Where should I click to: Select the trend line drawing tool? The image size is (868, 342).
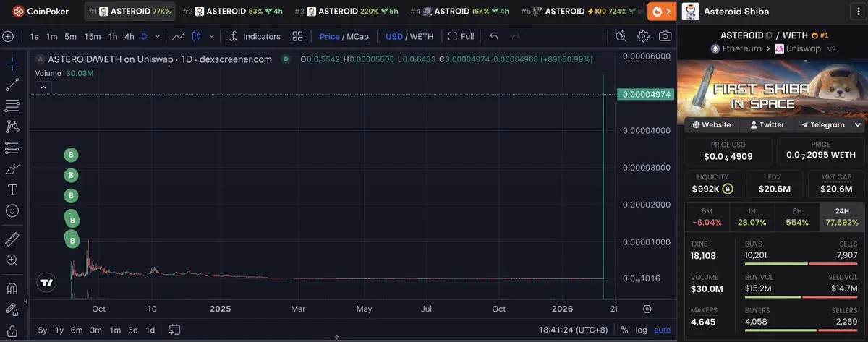pos(12,85)
